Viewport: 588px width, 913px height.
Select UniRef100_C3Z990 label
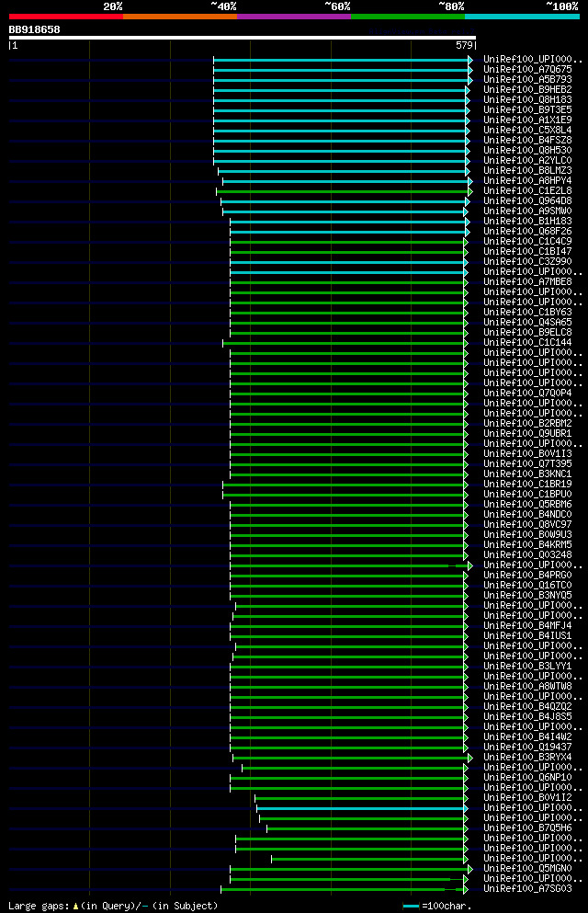[527, 262]
